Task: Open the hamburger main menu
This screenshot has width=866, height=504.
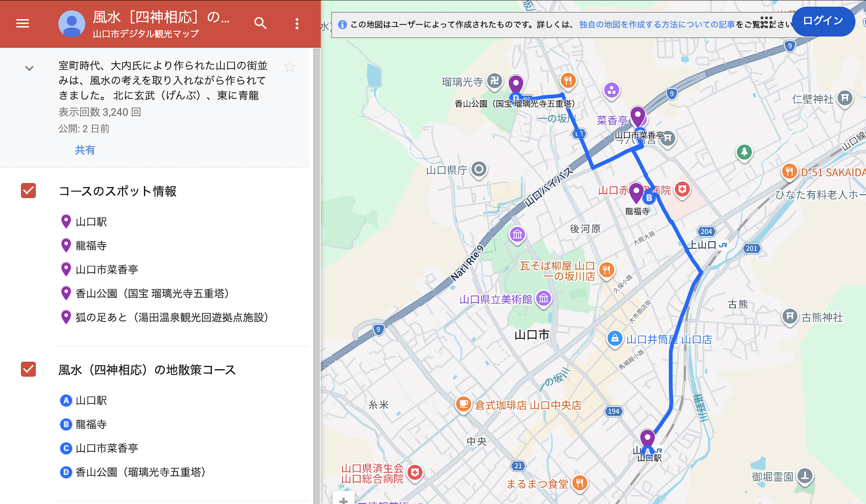Action: 23,23
